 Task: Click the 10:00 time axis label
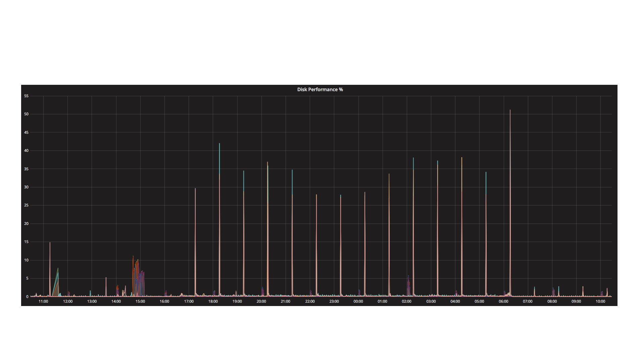point(600,301)
